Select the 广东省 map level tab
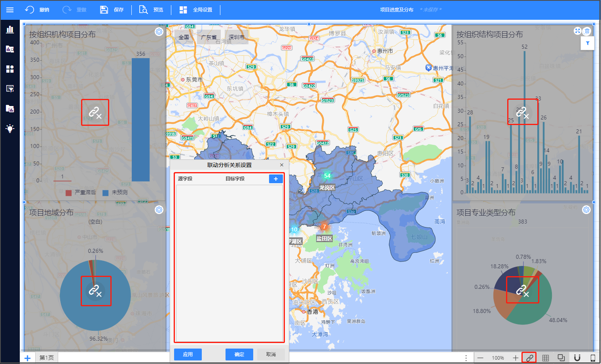 coord(209,37)
